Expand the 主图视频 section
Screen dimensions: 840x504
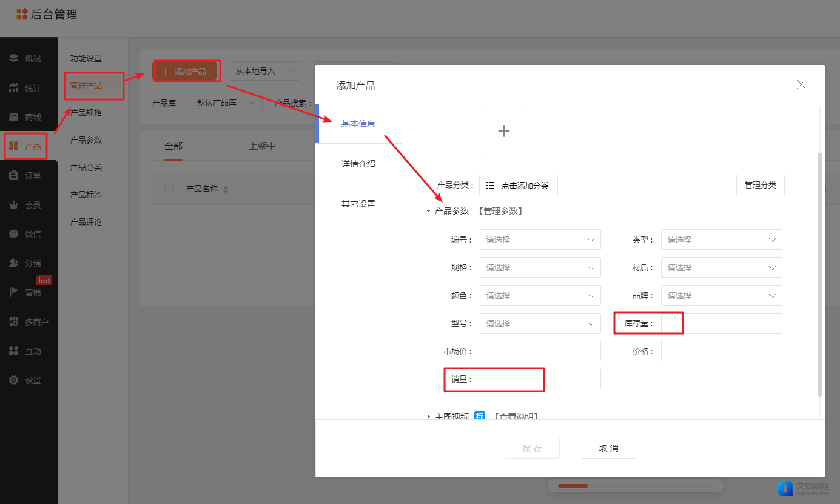tap(428, 416)
